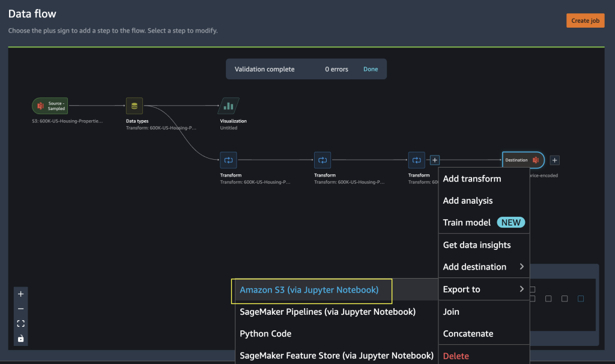
Task: Click the 'Data types' node label
Action: [138, 121]
